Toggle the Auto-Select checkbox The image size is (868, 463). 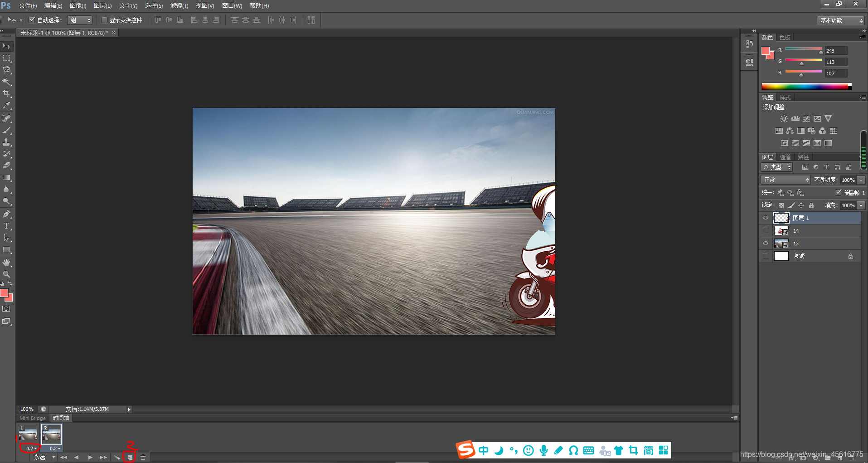32,20
